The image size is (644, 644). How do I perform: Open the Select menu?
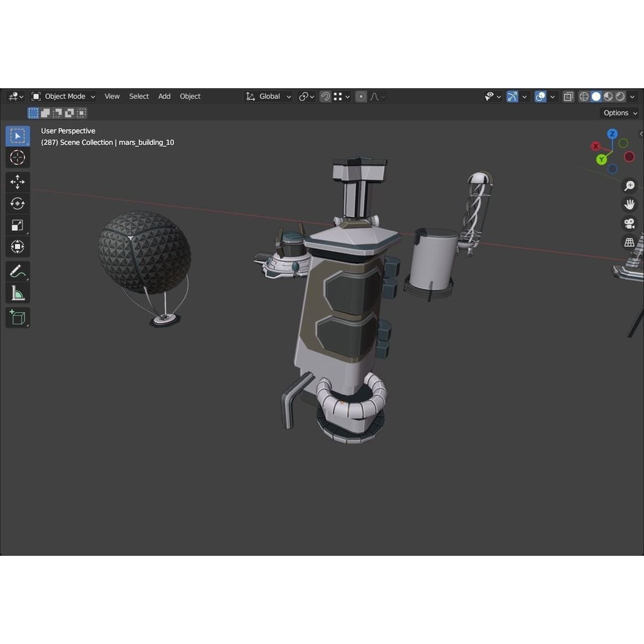(x=139, y=96)
